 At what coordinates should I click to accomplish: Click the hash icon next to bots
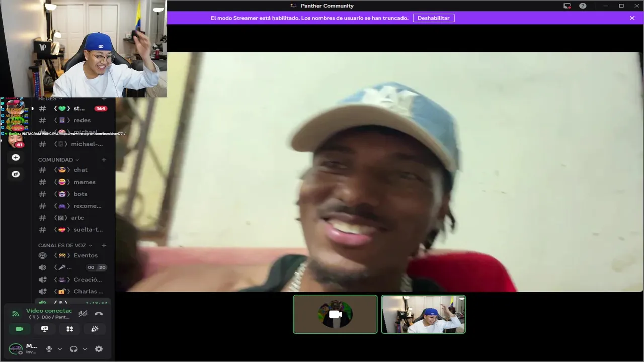43,194
